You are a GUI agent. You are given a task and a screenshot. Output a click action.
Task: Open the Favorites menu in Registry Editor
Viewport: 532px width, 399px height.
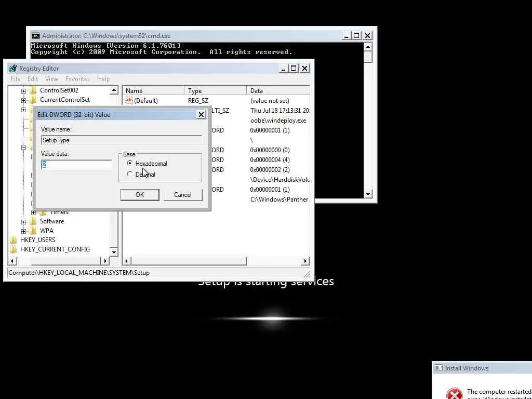(x=78, y=79)
